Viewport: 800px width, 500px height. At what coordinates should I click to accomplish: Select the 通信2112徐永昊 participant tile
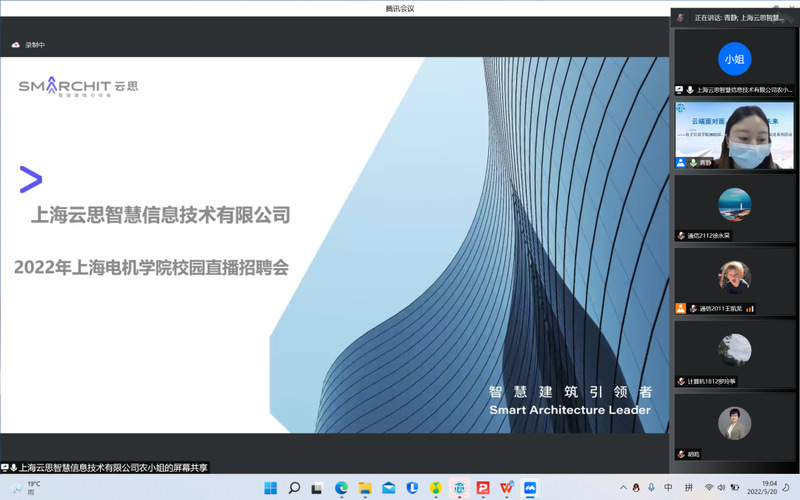click(735, 207)
